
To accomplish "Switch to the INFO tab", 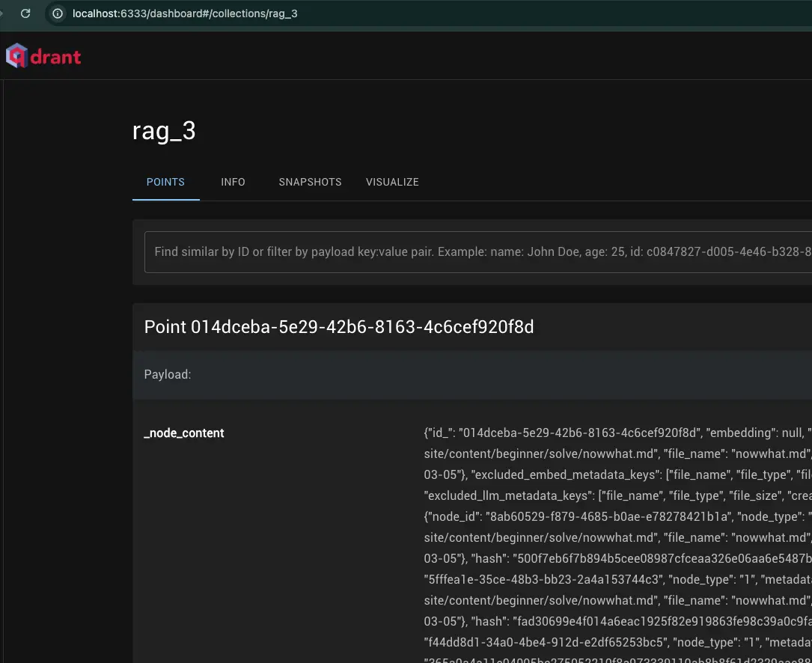I will pos(233,182).
